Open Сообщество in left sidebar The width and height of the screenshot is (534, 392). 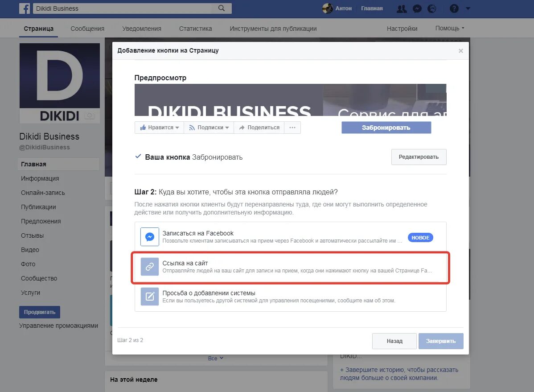coord(39,278)
